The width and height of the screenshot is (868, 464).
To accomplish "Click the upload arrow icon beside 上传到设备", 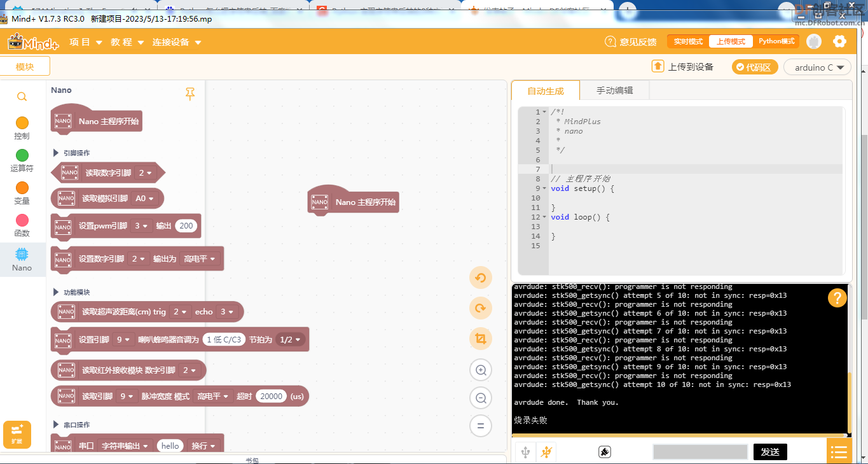I will pyautogui.click(x=658, y=67).
